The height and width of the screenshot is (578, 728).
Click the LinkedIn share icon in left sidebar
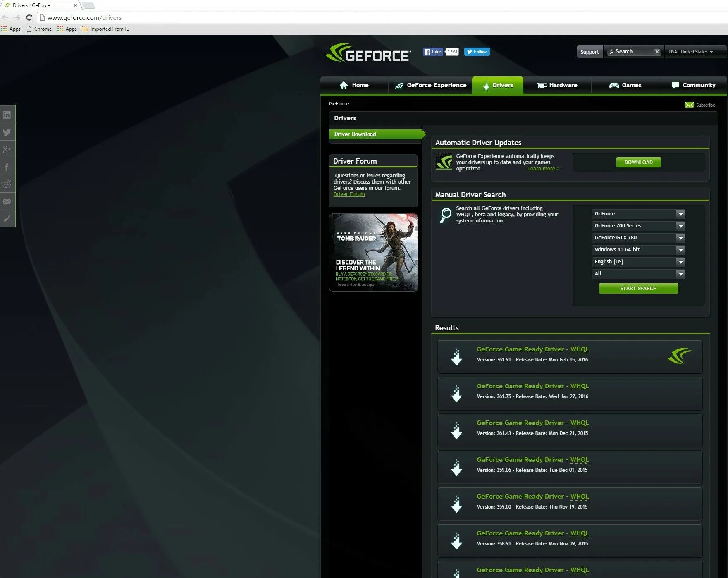(7, 115)
